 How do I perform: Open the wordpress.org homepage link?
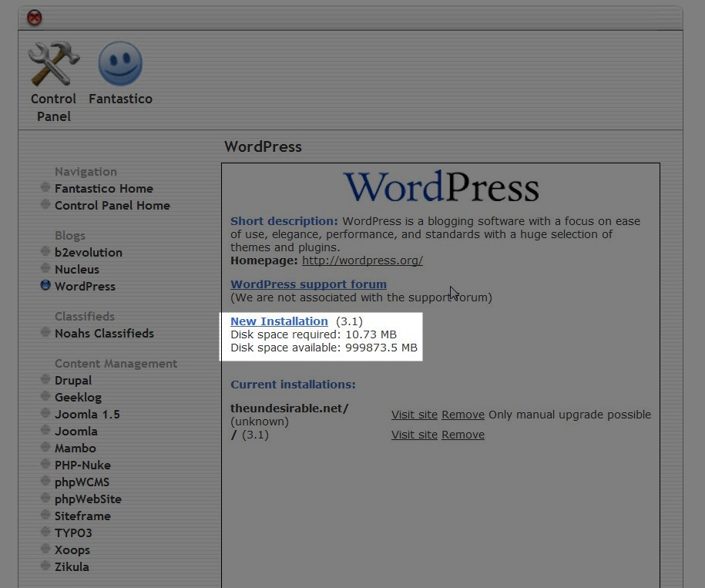(362, 260)
